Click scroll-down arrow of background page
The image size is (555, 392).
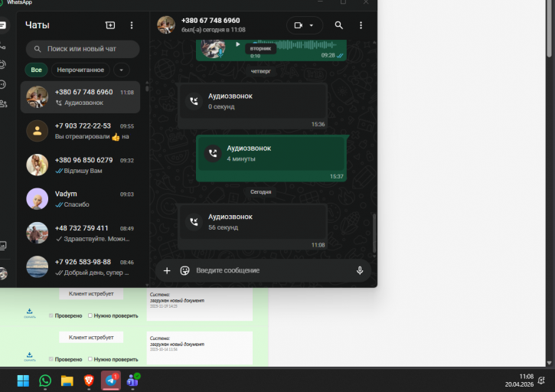[549, 363]
